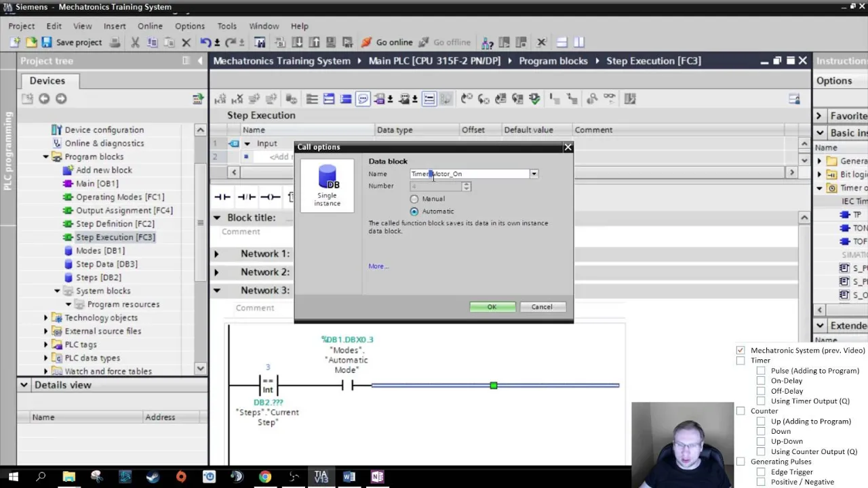868x488 pixels.
Task: Open the Online menu
Action: coord(150,26)
